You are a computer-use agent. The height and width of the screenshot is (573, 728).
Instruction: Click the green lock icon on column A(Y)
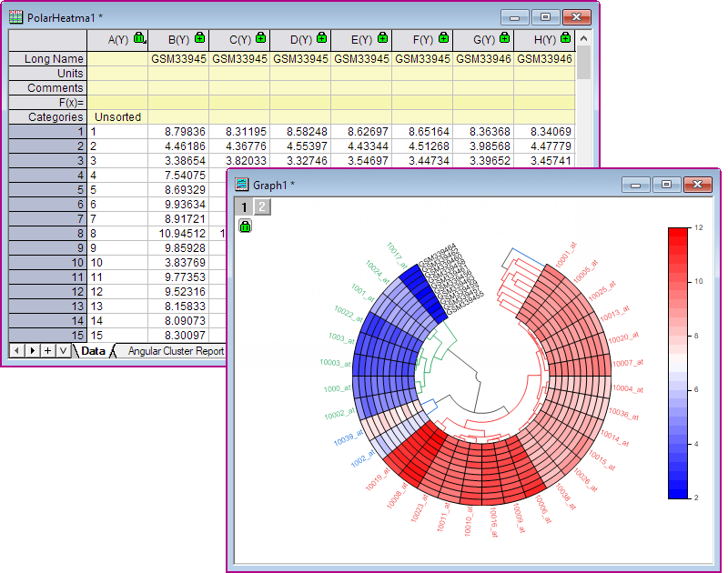(139, 38)
